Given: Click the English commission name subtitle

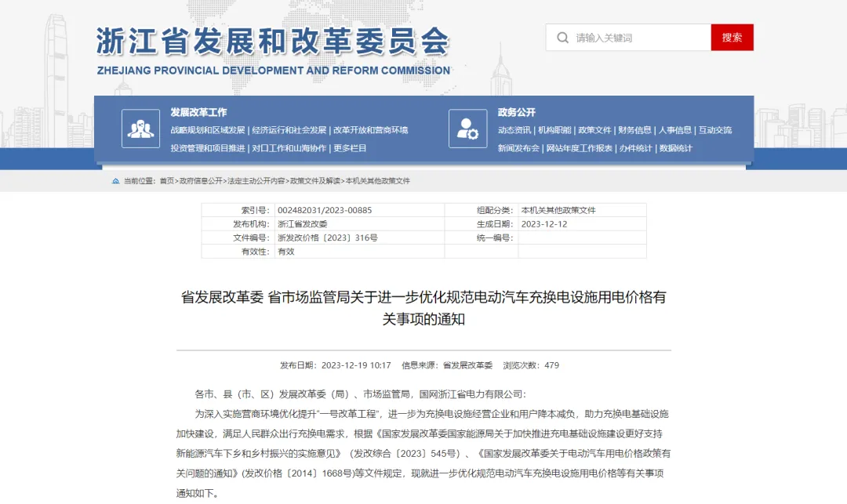Looking at the screenshot, I should 274,71.
